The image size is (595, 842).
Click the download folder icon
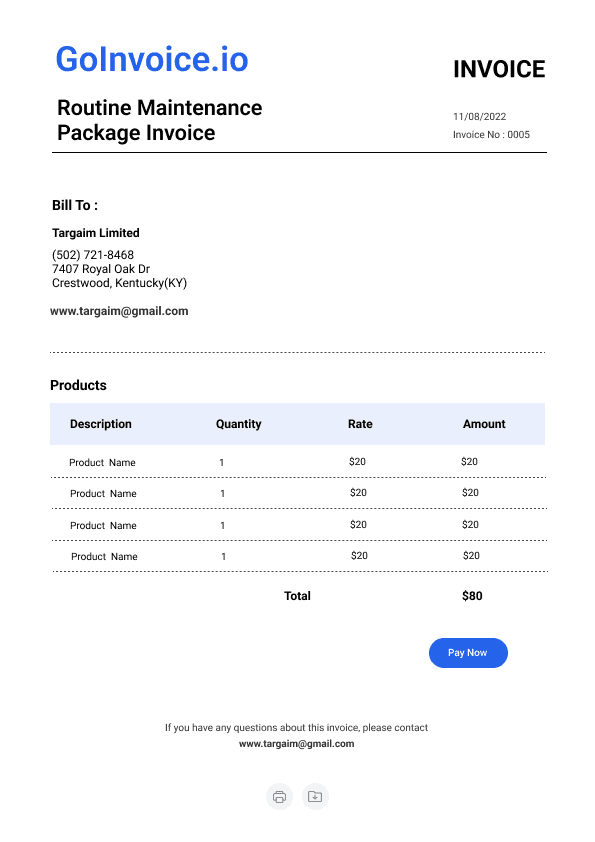[x=315, y=796]
